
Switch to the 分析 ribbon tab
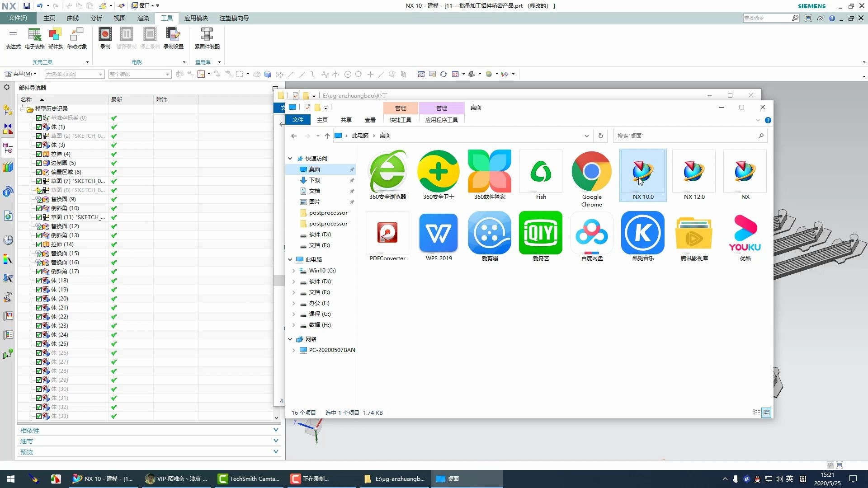pyautogui.click(x=96, y=18)
